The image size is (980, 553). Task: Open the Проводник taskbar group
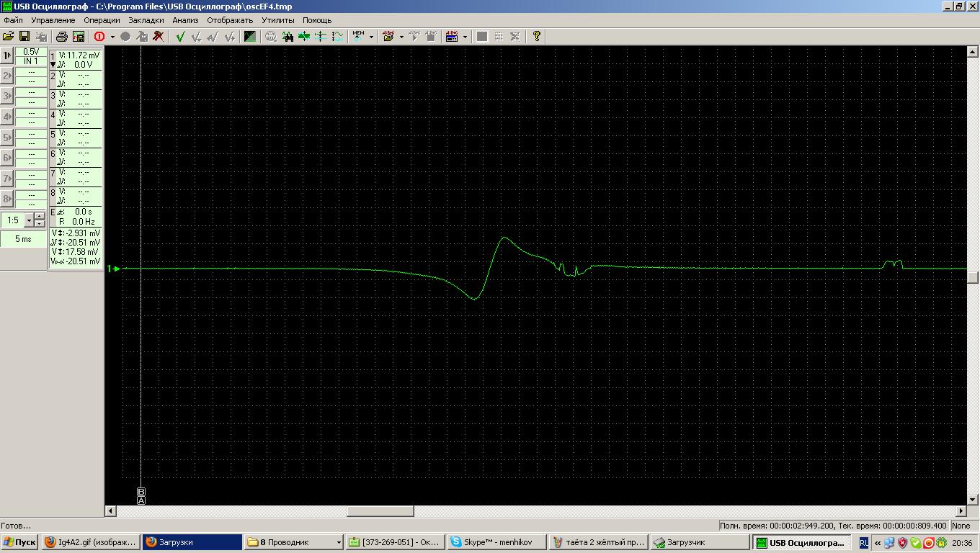tap(294, 542)
